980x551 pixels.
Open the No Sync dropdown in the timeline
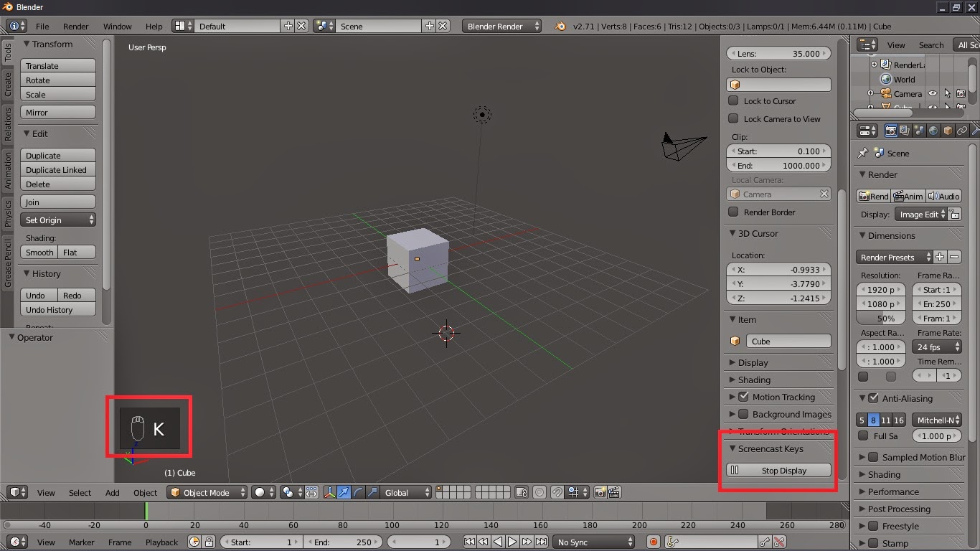(x=594, y=542)
